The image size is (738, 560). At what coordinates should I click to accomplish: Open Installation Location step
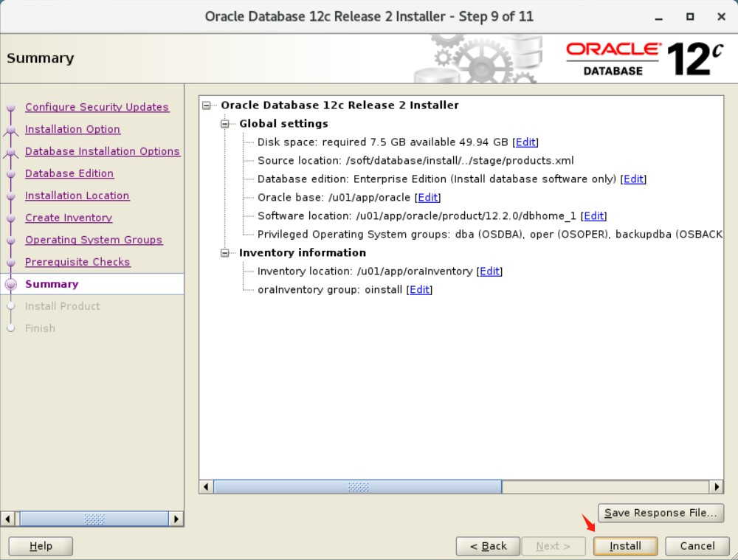click(x=77, y=196)
